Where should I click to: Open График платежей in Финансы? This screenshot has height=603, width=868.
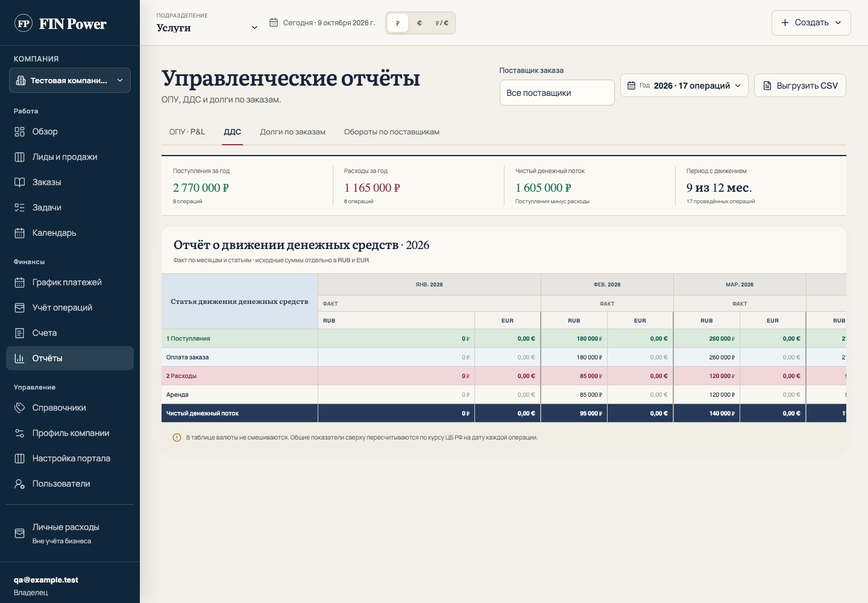pyautogui.click(x=70, y=282)
